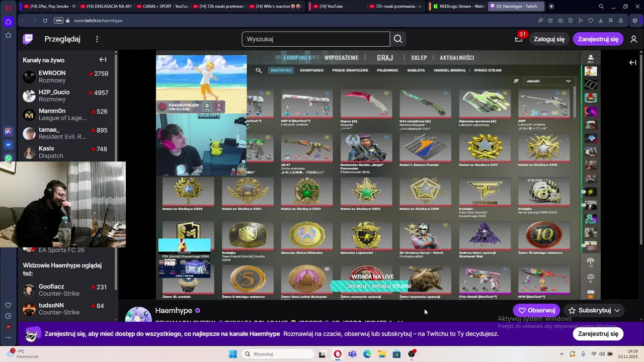
Task: Open the tudsoNN channel in sidebar
Action: 65,309
